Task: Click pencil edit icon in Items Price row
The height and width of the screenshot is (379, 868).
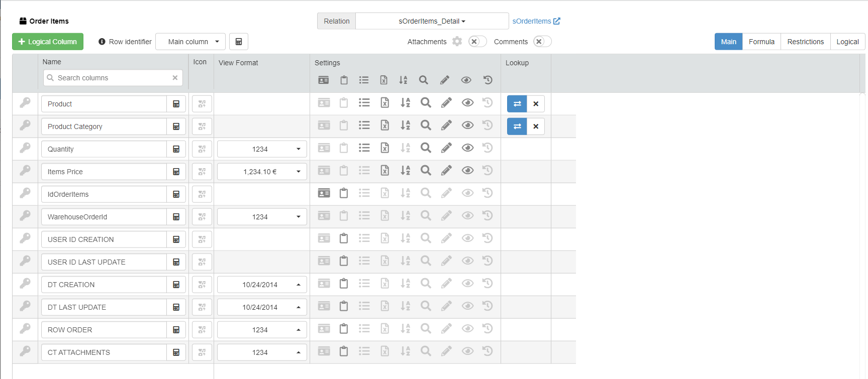Action: click(x=446, y=171)
